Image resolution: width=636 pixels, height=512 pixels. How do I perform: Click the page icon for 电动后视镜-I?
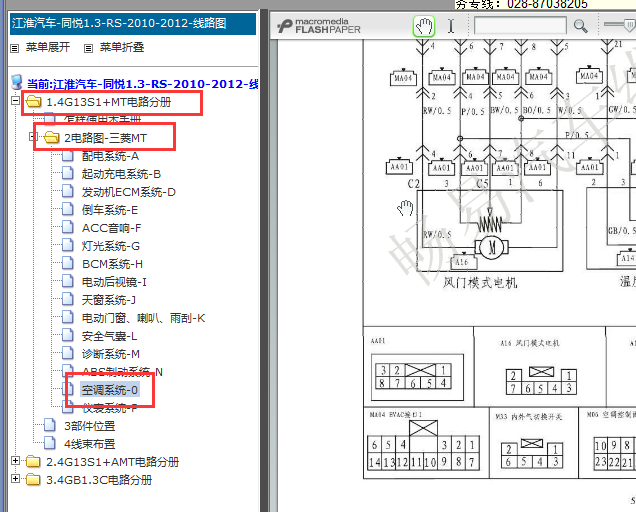click(67, 281)
